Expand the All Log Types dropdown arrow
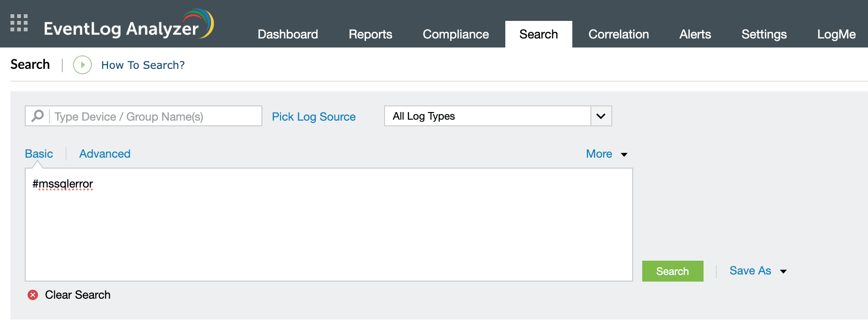The height and width of the screenshot is (321, 868). coord(601,116)
